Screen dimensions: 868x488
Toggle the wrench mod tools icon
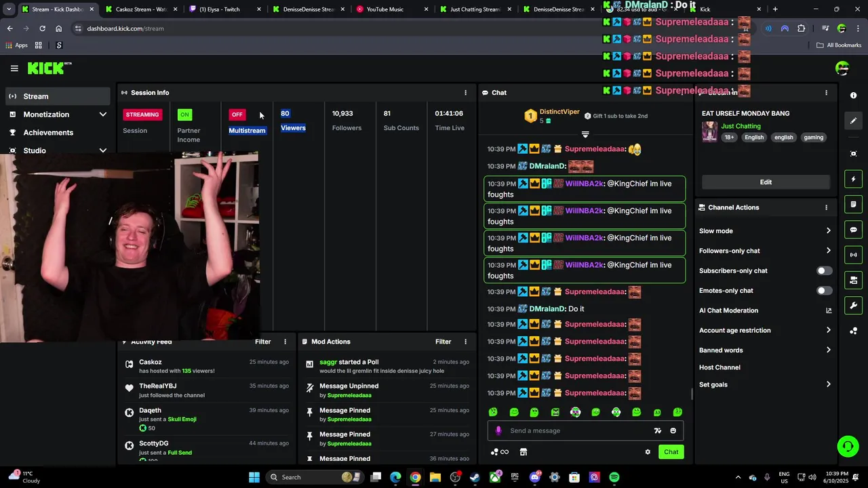[x=853, y=305]
